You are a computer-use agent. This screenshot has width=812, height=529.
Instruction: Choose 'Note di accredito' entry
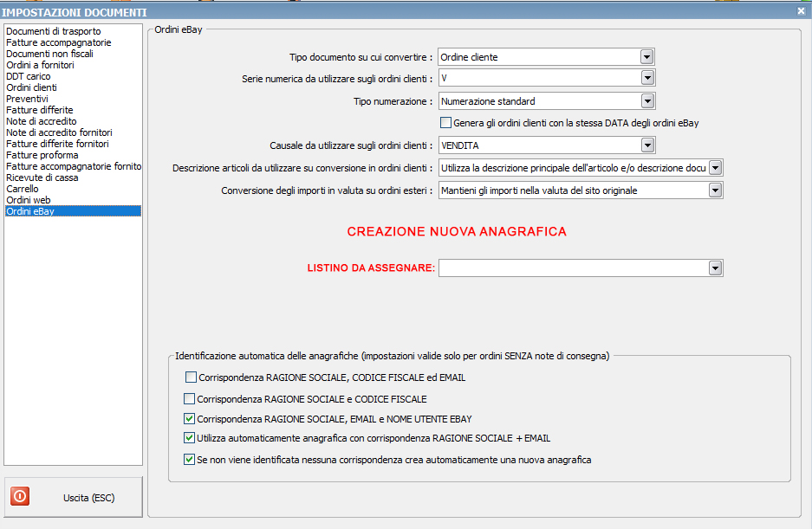coord(73,121)
